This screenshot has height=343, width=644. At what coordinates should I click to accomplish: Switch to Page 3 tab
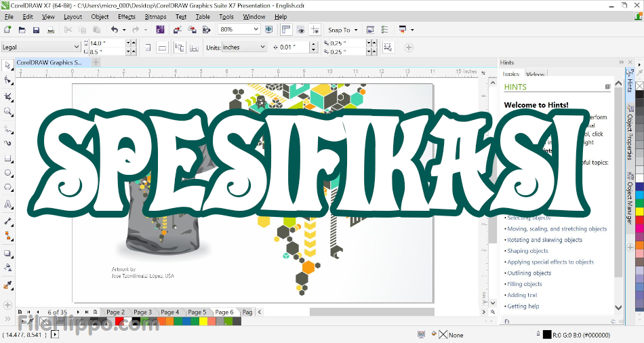tap(142, 312)
